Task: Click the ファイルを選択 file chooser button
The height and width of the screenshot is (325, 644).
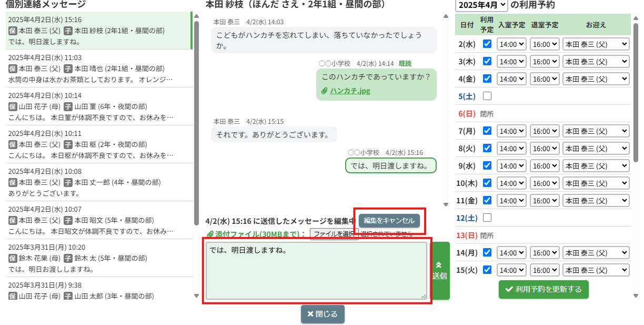Action: pos(334,234)
